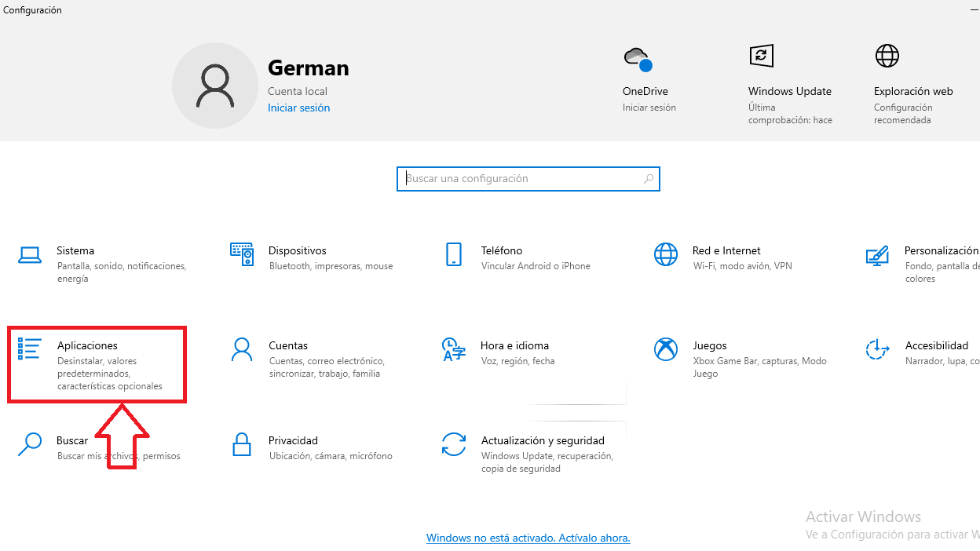Click the Iniciar sesión account link
980x551 pixels.
pyautogui.click(x=298, y=108)
